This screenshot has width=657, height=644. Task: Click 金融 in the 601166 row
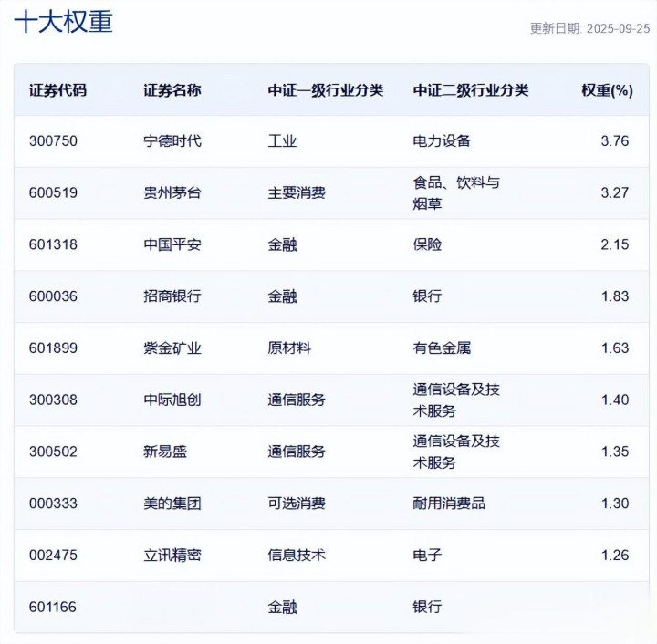282,608
